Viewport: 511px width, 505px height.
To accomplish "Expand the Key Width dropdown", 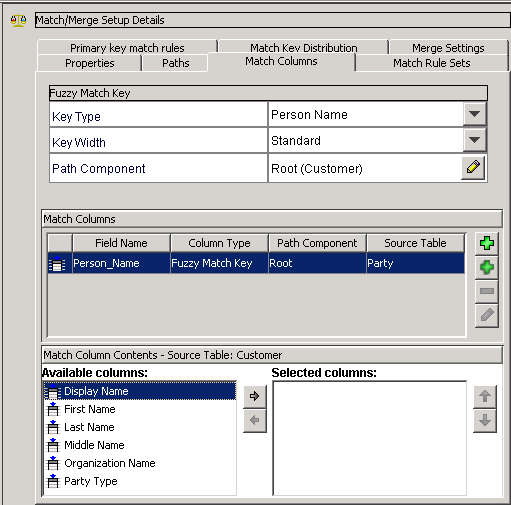I will point(474,140).
